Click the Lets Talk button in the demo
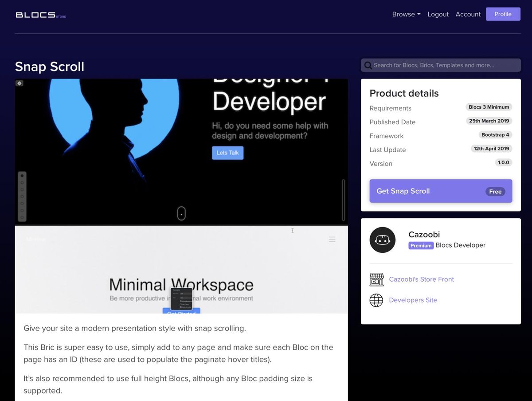This screenshot has width=532, height=401. tap(227, 153)
